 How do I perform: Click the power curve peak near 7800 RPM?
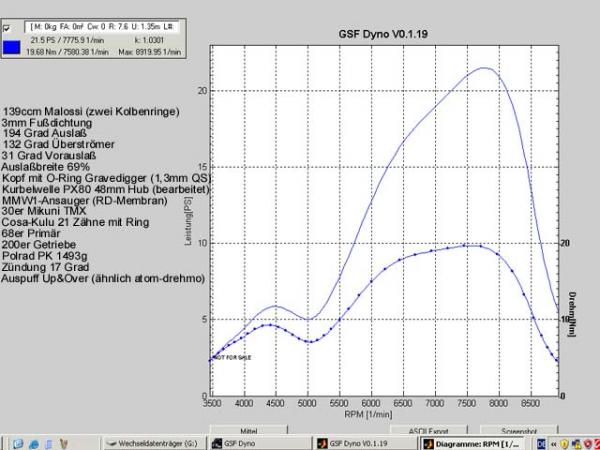point(484,68)
